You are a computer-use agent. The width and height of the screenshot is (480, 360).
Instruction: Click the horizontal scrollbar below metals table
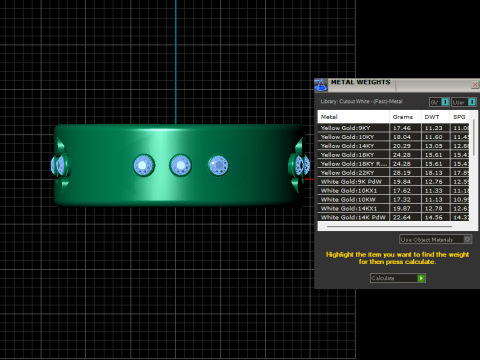click(x=389, y=227)
